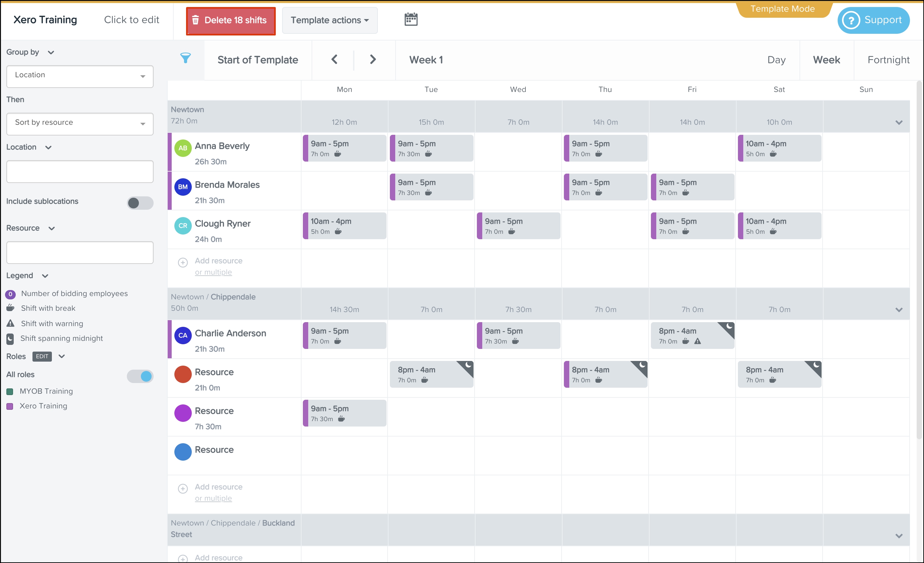Enable Include sublocations toggle
This screenshot has width=924, height=563.
pos(140,203)
